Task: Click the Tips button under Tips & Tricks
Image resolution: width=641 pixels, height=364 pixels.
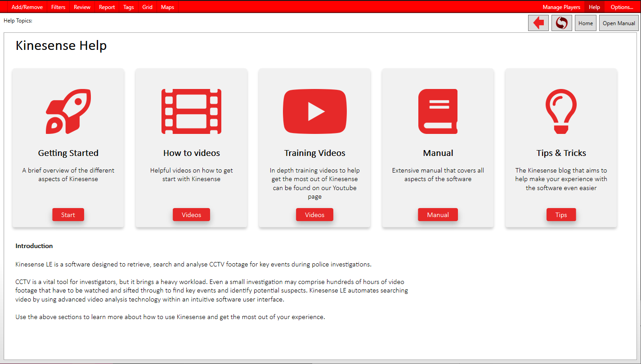Action: pos(561,215)
